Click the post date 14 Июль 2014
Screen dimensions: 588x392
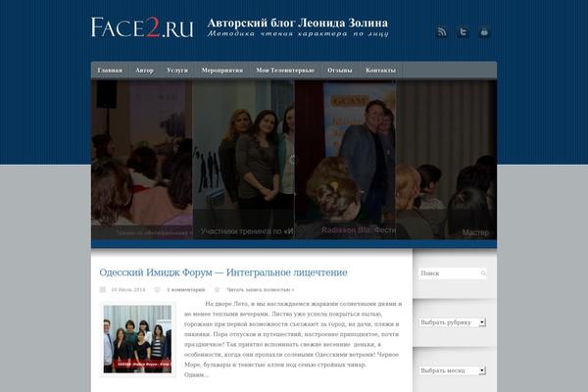point(127,290)
